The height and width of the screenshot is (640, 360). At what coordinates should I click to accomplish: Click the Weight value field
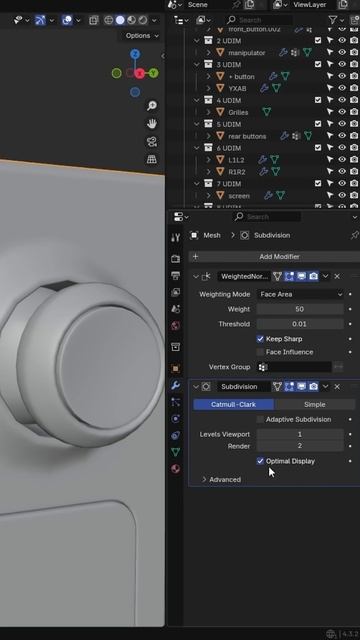click(x=300, y=309)
